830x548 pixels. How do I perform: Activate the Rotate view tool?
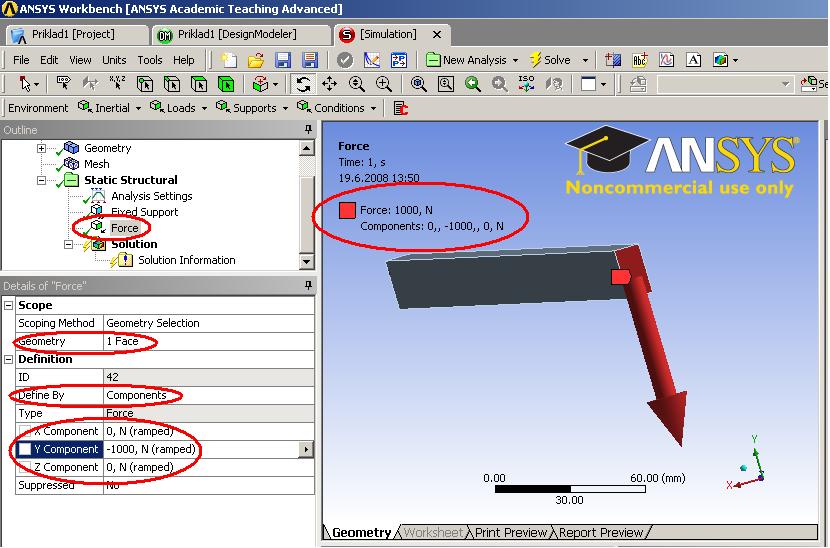pos(303,84)
